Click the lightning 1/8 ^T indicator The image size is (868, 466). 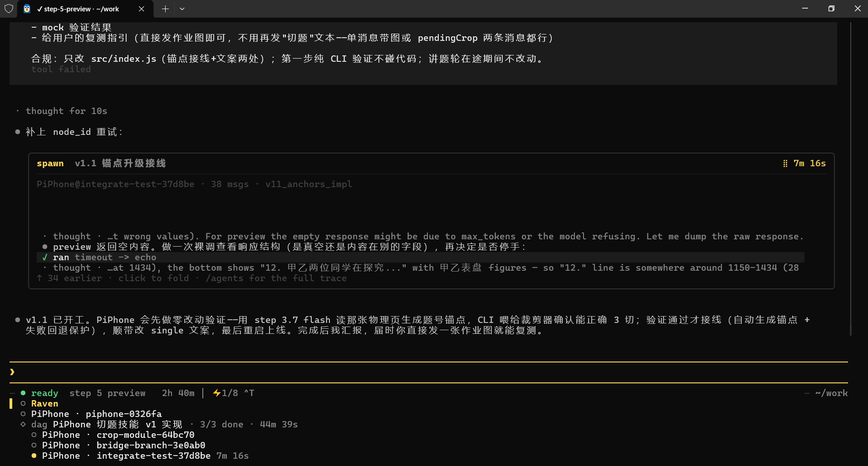tap(233, 393)
